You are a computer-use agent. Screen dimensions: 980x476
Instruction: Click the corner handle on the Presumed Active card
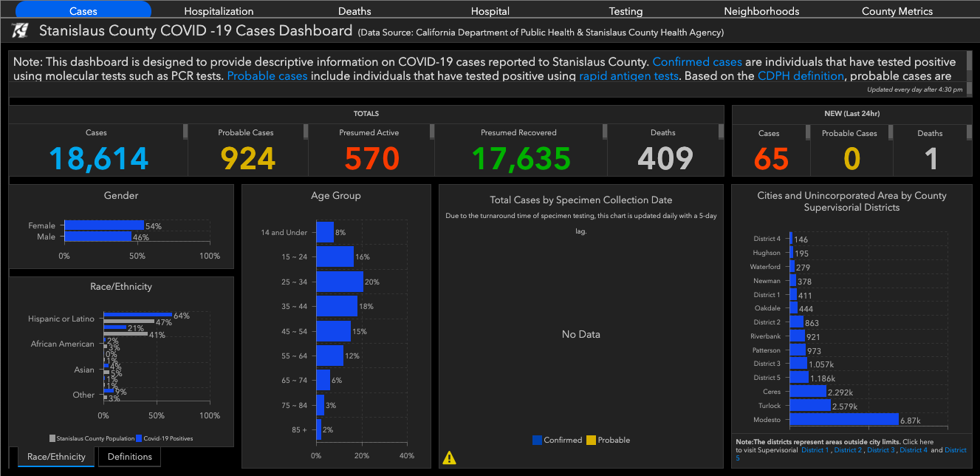tap(431, 132)
